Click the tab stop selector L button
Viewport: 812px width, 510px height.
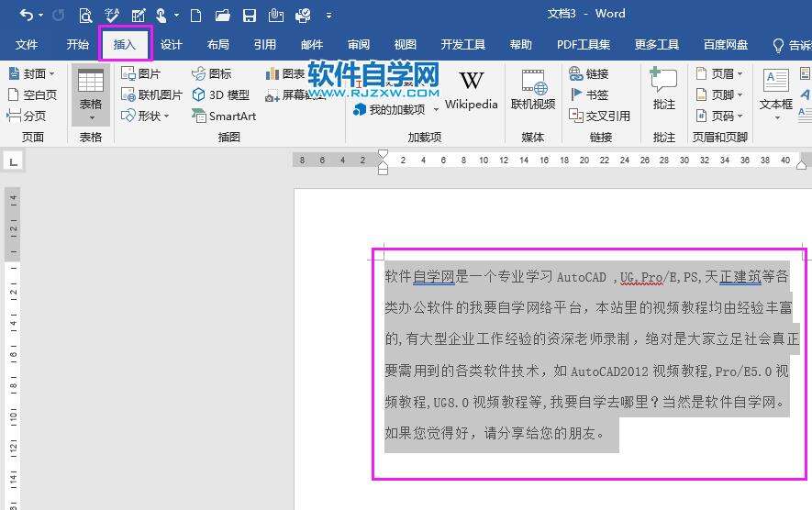(14, 162)
